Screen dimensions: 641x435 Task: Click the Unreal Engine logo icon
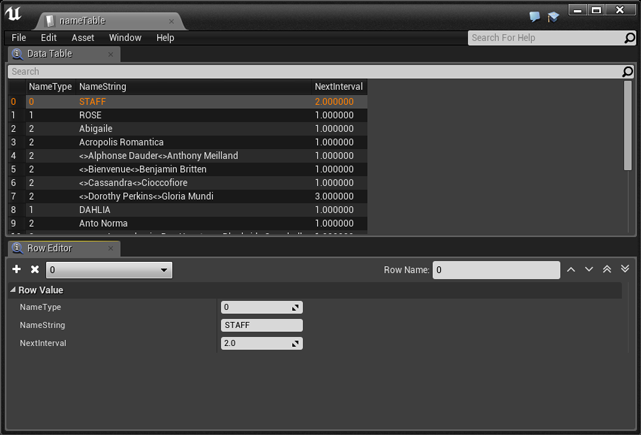coord(13,13)
